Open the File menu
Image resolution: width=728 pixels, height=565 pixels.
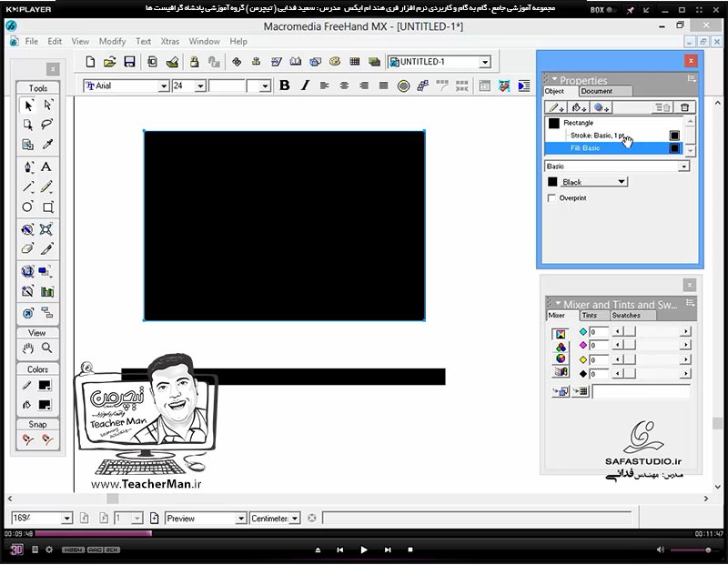tap(32, 41)
